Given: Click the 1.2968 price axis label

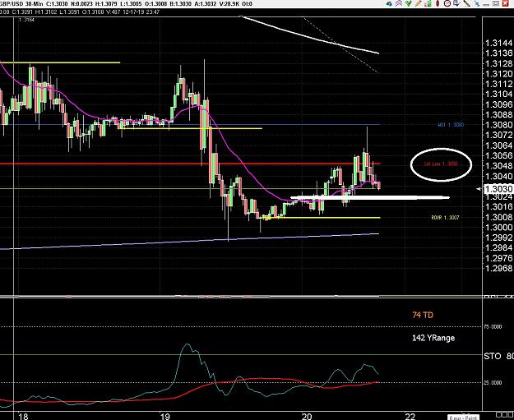Looking at the screenshot, I should click(498, 268).
